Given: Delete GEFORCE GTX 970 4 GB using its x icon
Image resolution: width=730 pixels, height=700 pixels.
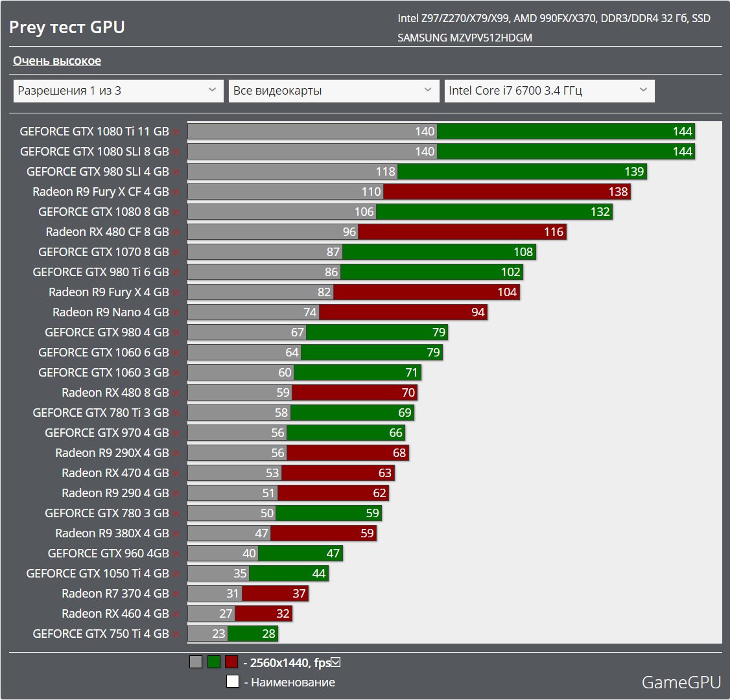Looking at the screenshot, I should (x=176, y=434).
